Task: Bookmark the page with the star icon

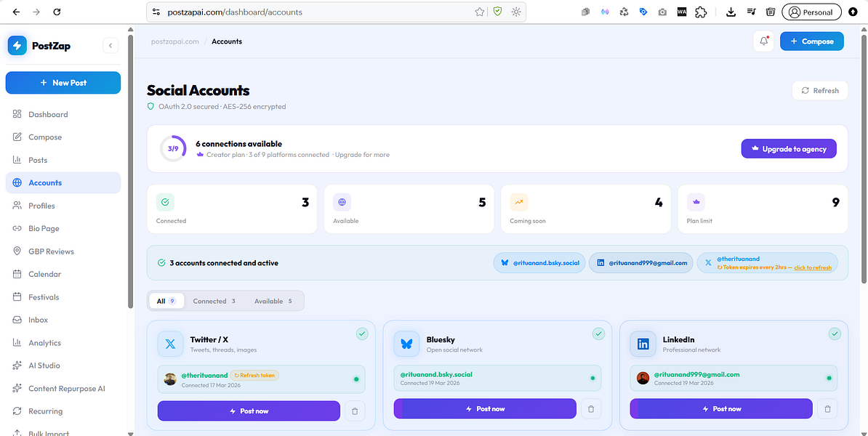Action: click(479, 12)
